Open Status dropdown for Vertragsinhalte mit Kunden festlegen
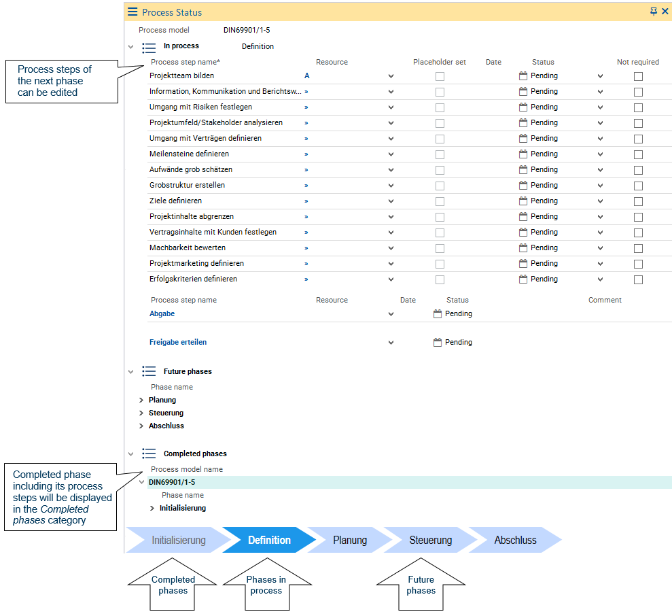Viewport: 672px width, 616px height. pos(600,233)
